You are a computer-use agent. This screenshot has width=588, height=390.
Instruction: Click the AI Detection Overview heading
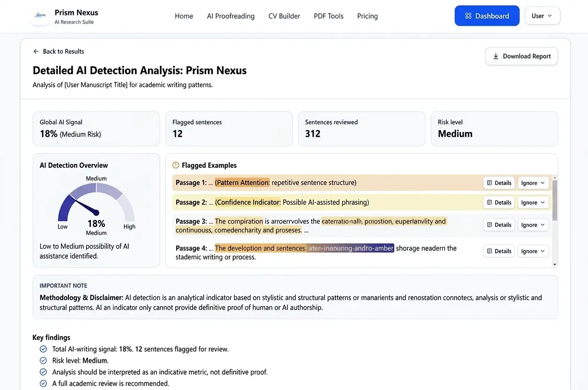pyautogui.click(x=74, y=165)
